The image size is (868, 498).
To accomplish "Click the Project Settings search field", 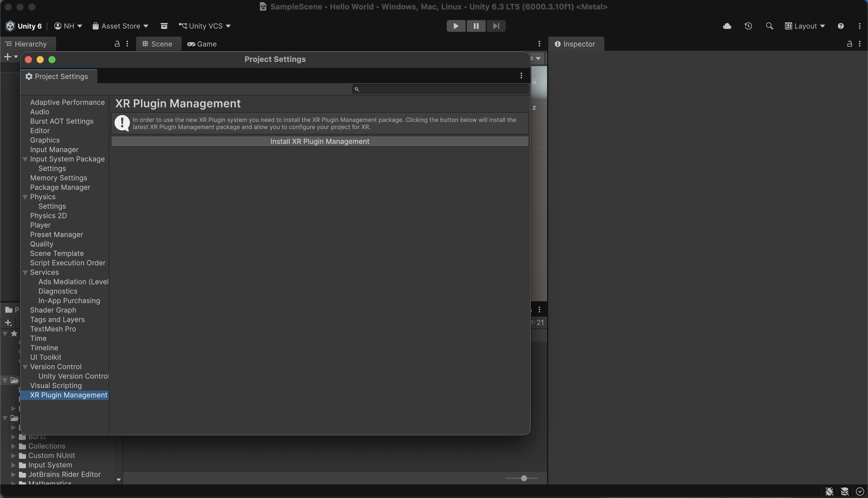I will [x=440, y=89].
